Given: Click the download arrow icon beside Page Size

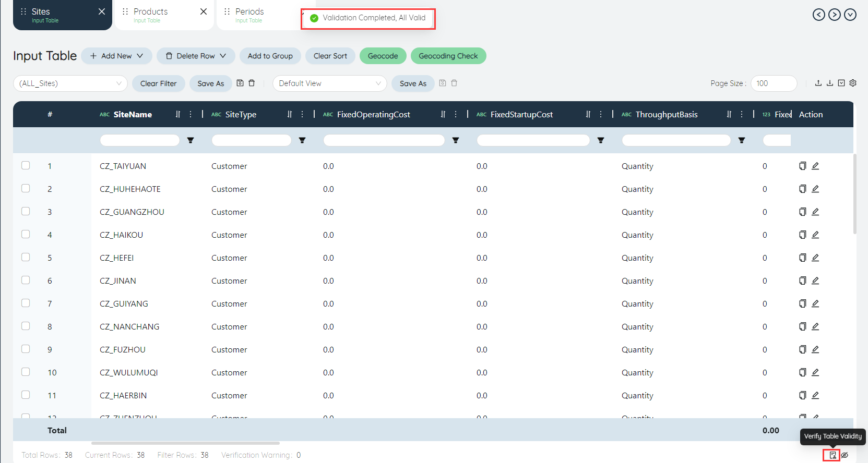Looking at the screenshot, I should coord(830,83).
